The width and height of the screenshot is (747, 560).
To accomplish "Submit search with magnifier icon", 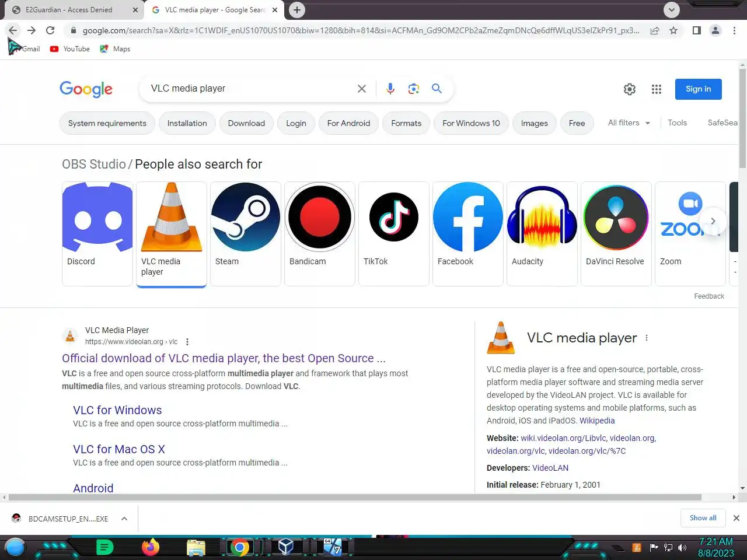I will tap(437, 89).
